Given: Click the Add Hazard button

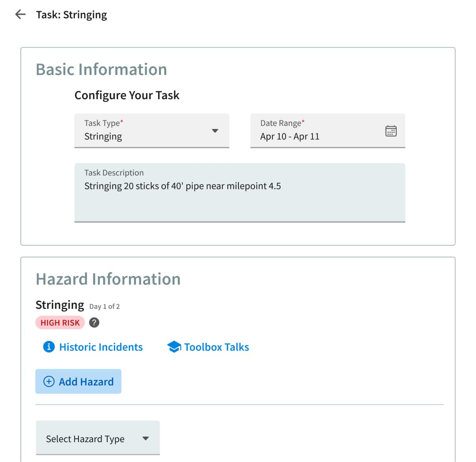Looking at the screenshot, I should [x=78, y=381].
